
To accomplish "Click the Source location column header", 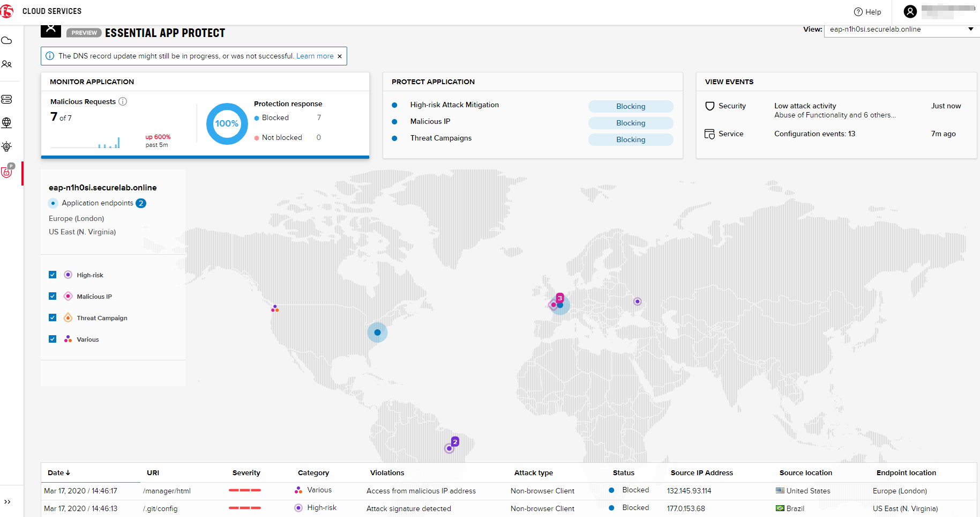I will pos(806,472).
